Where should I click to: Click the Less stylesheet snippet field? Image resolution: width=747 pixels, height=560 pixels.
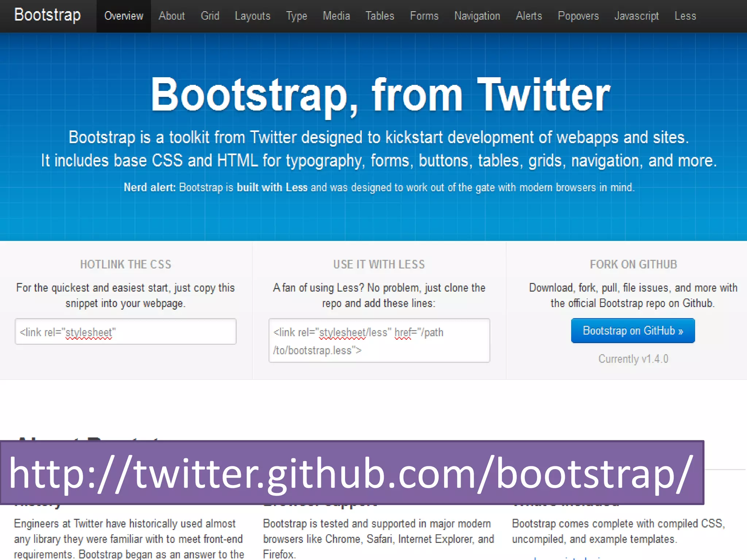(x=379, y=341)
